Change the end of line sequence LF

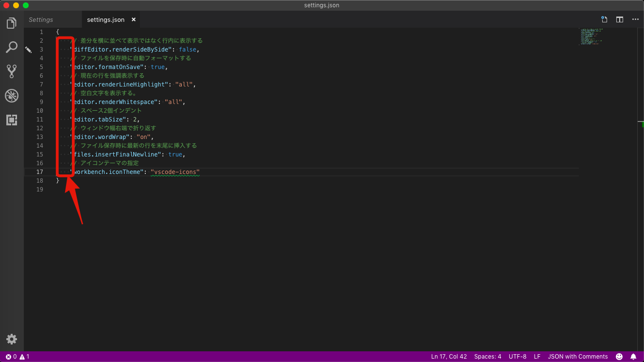[537, 357]
